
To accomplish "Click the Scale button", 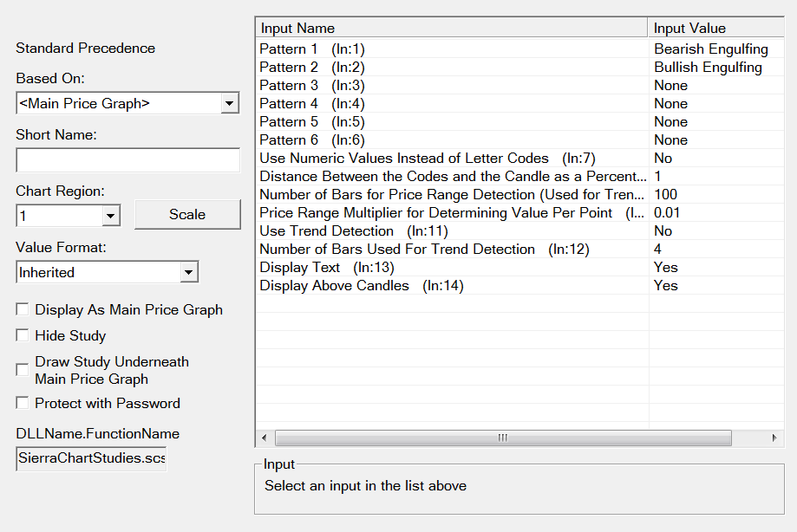I will pos(187,215).
